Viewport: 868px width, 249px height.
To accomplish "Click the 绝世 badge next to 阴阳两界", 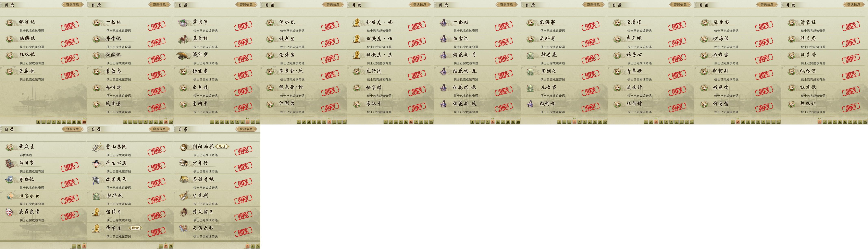I will 222,146.
